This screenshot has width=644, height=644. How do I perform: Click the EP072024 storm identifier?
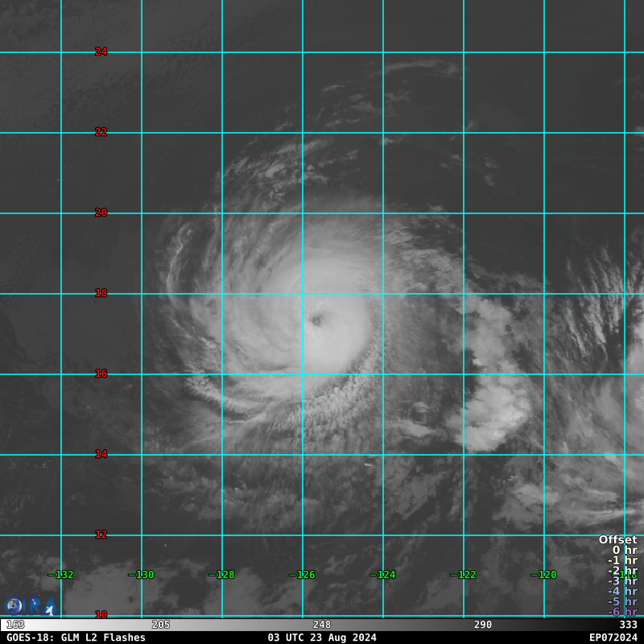tap(613, 638)
